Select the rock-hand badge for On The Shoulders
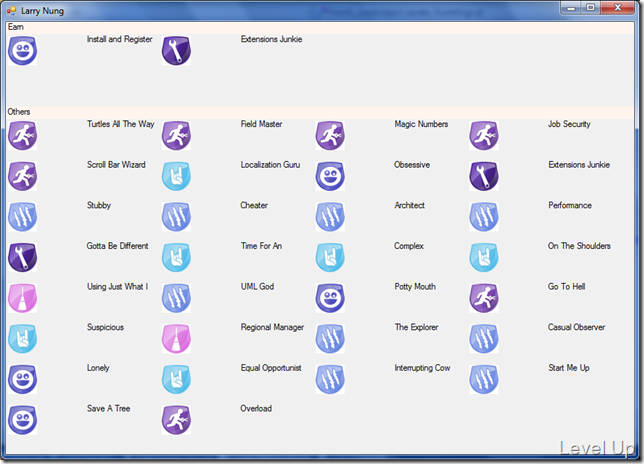The image size is (644, 464). coord(484,257)
